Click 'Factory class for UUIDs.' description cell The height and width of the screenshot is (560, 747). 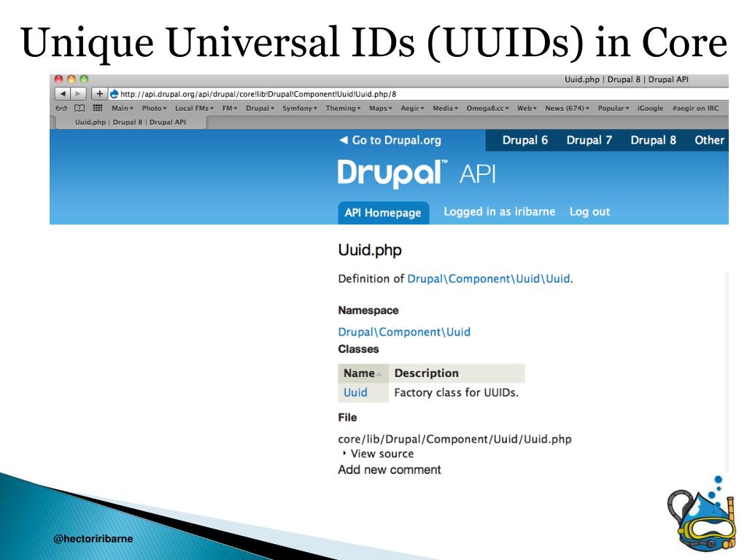[x=456, y=393]
